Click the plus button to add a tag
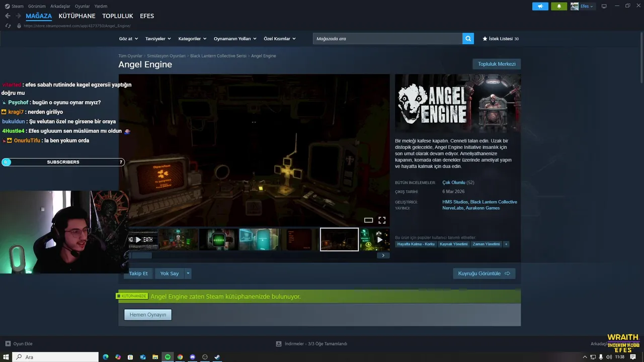This screenshot has height=362, width=644. (x=506, y=244)
